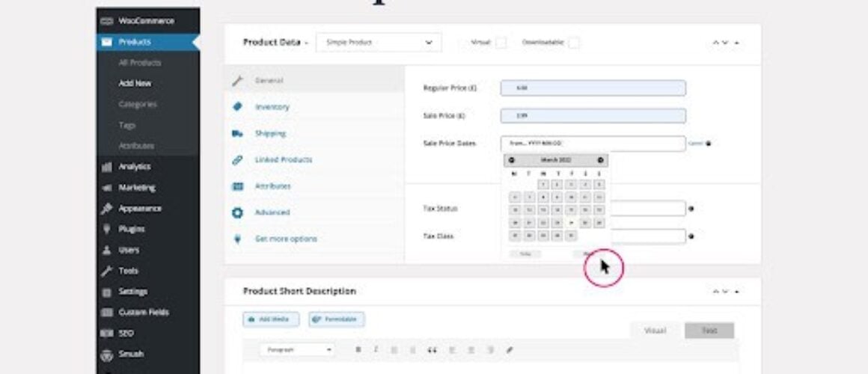Click the General wrench icon

click(x=237, y=81)
